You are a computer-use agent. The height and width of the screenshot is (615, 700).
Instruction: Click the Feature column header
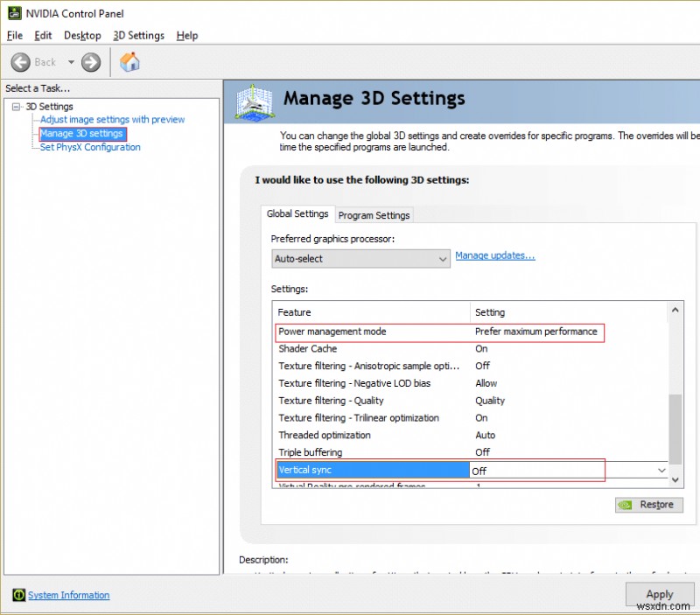coord(371,312)
